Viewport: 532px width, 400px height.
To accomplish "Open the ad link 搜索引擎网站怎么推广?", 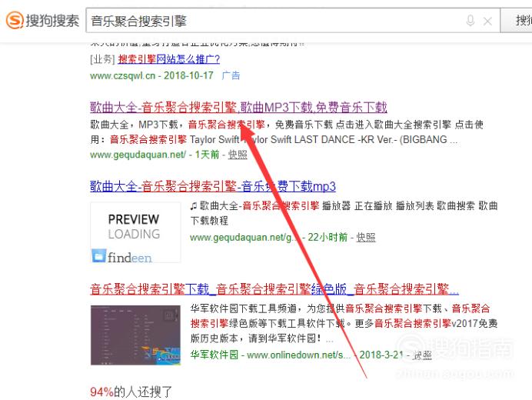I will tap(169, 59).
